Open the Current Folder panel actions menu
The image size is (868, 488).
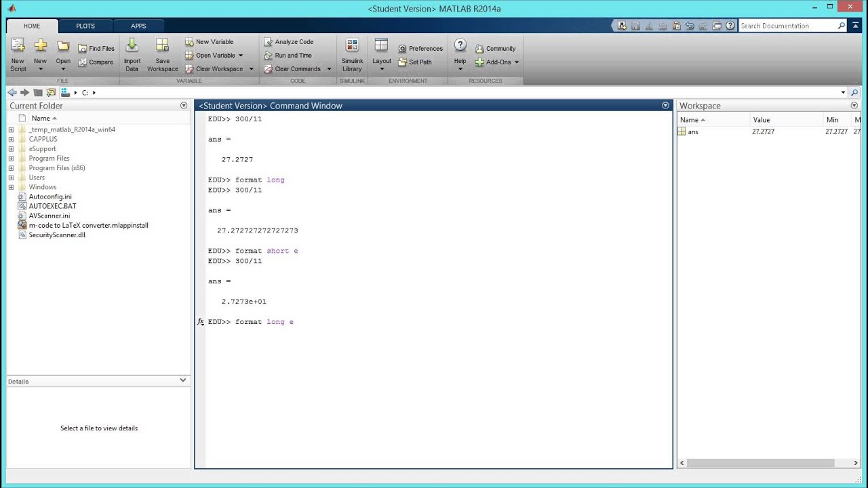[184, 106]
